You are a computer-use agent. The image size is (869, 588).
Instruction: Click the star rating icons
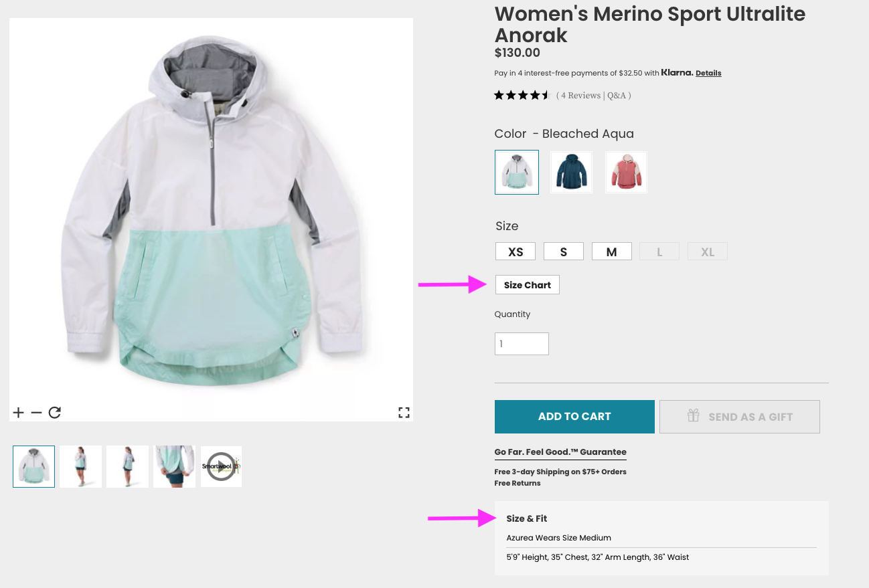click(522, 96)
